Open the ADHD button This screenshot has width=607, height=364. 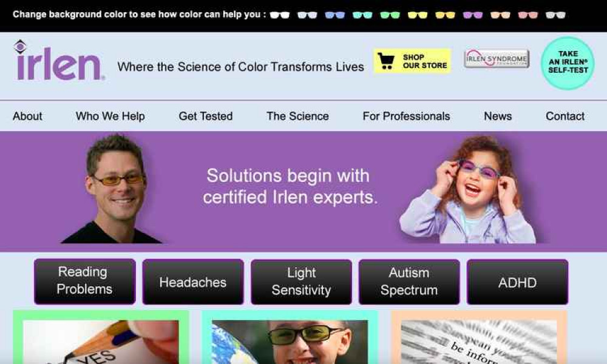tap(518, 281)
